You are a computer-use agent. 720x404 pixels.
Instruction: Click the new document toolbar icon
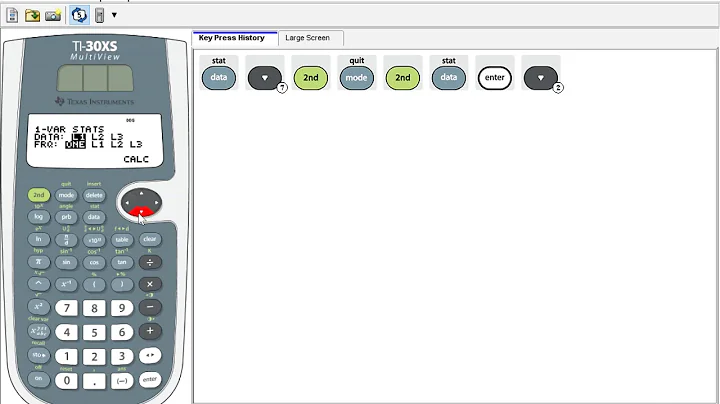pyautogui.click(x=12, y=16)
